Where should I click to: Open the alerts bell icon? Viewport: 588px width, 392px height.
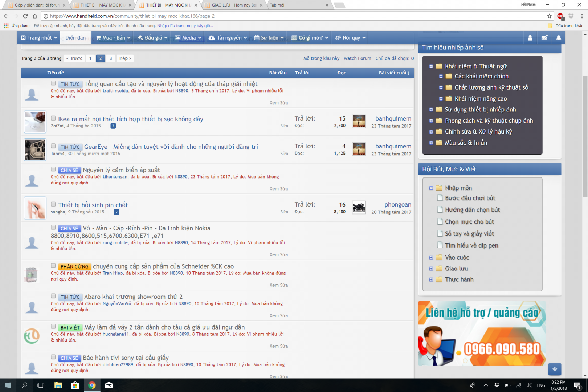point(559,38)
